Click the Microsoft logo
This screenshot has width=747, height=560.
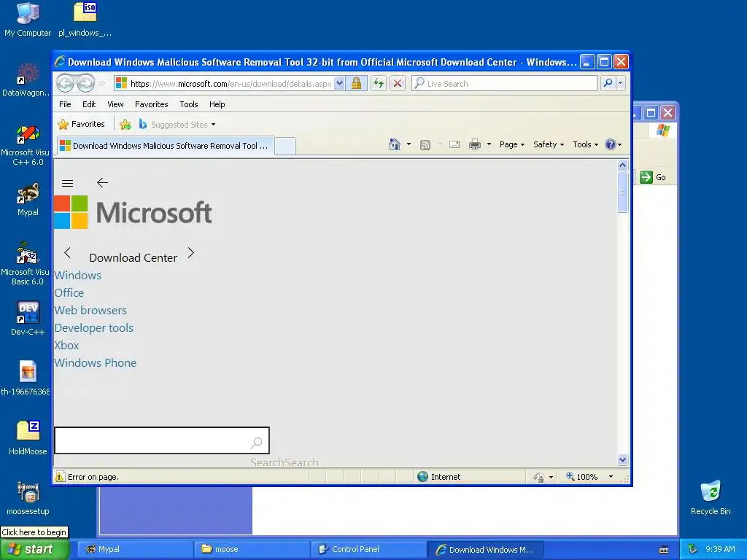[x=133, y=212]
